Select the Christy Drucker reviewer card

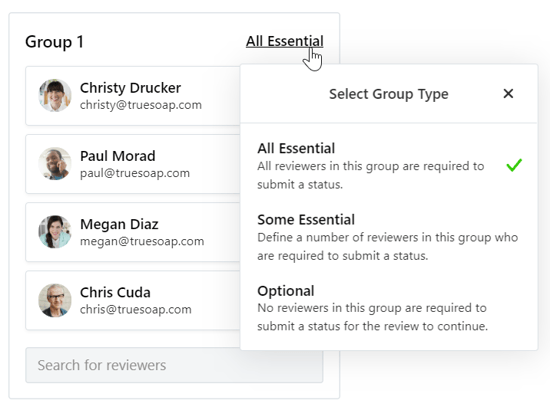pos(133,96)
